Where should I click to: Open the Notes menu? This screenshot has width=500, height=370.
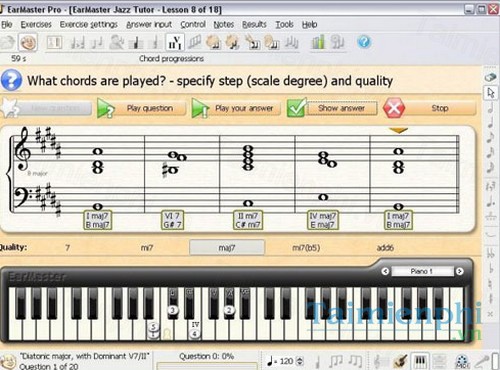point(224,24)
